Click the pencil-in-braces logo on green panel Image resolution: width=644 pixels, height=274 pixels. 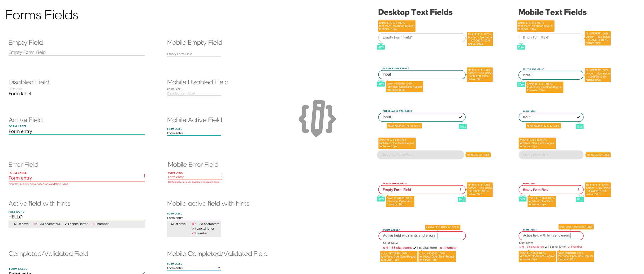[x=317, y=118]
